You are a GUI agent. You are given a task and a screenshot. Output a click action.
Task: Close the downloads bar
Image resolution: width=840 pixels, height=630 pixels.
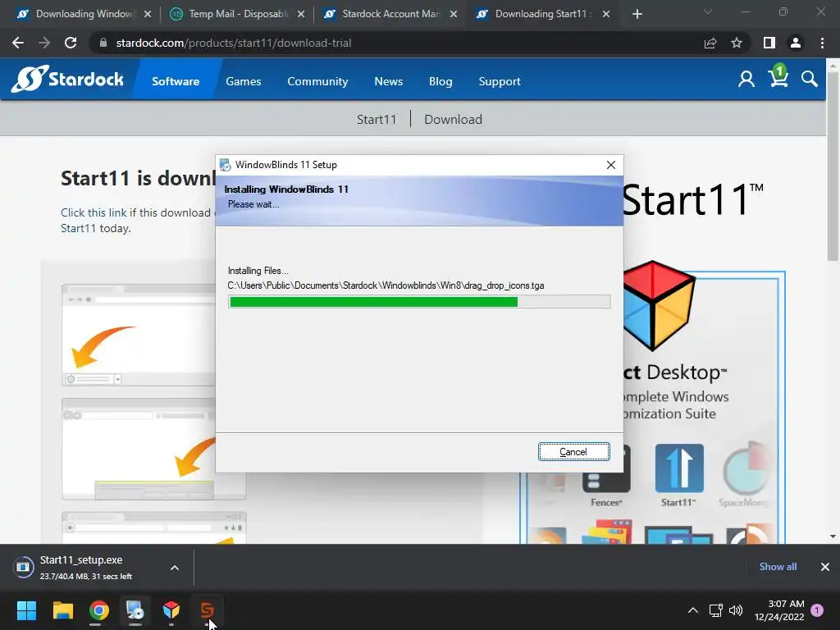tap(825, 567)
